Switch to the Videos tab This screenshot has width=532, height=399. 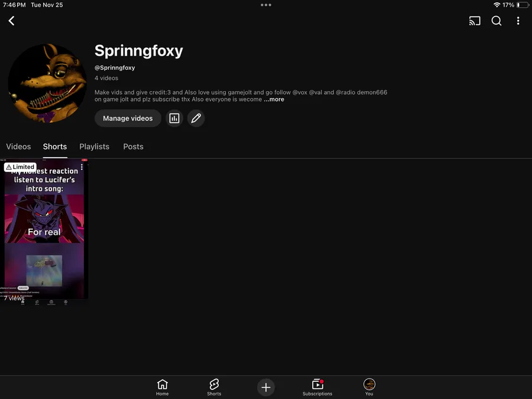tap(18, 147)
